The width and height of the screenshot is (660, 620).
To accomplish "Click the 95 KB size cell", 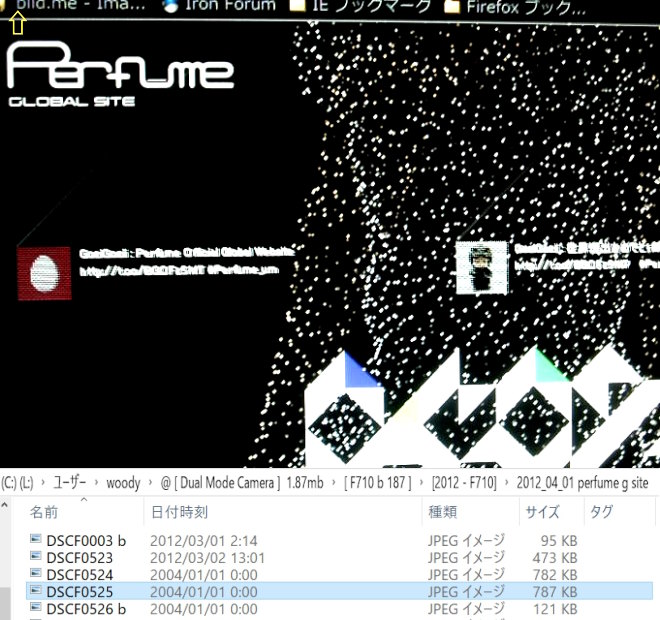I will tap(559, 541).
